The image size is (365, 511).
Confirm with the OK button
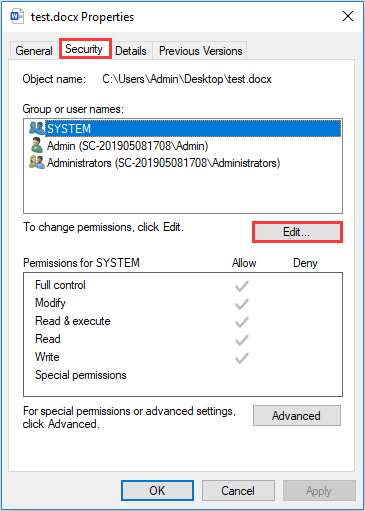click(x=157, y=490)
